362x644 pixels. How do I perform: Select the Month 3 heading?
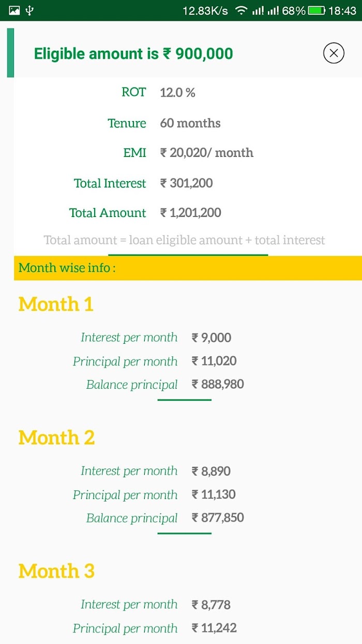coord(56,571)
